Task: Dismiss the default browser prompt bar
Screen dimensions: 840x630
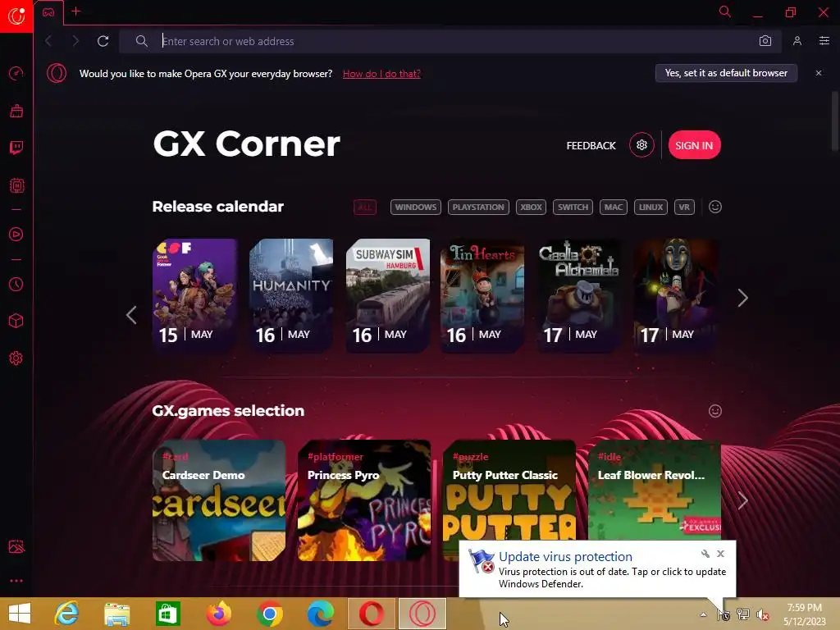Action: pos(818,73)
